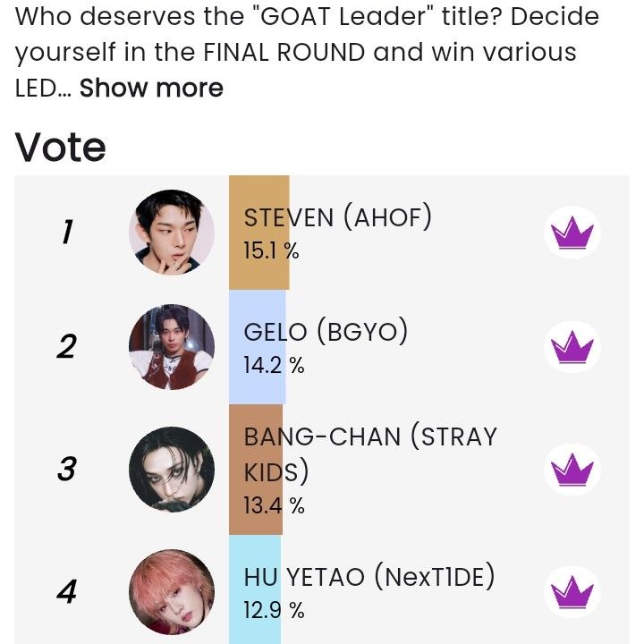This screenshot has width=644, height=644.
Task: Choose the GELO (BGYO) candidate name
Action: point(326,333)
